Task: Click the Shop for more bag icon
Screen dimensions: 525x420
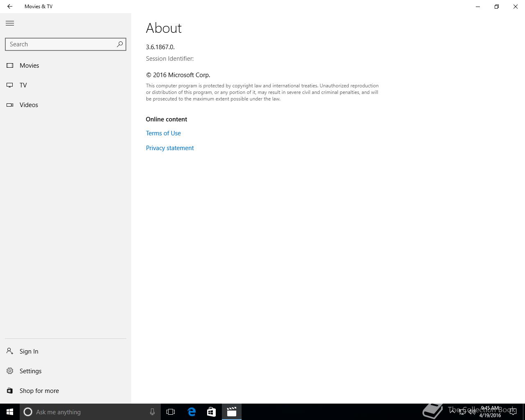Action: (x=10, y=391)
